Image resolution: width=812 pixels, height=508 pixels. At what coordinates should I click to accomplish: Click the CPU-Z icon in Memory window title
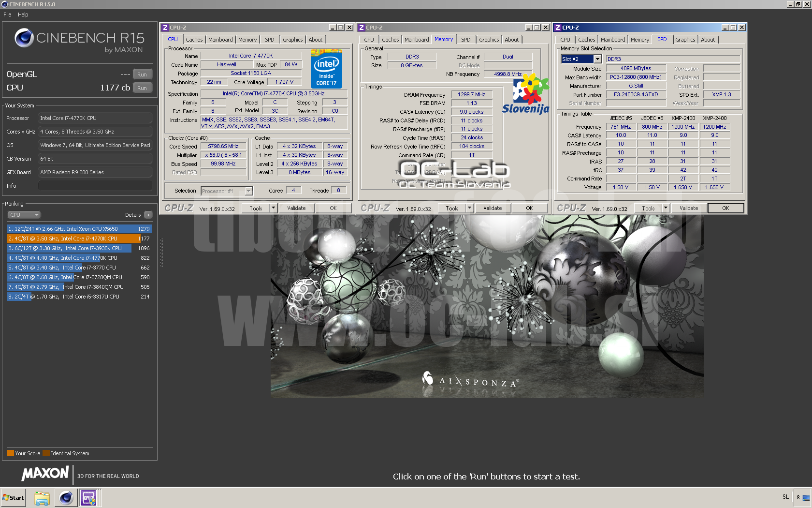[x=361, y=28]
